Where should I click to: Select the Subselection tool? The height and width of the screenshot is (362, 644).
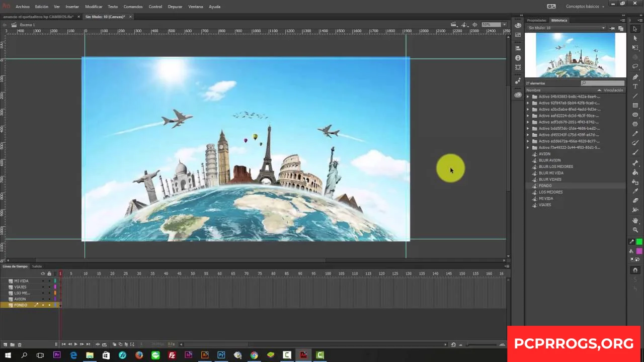tap(635, 38)
